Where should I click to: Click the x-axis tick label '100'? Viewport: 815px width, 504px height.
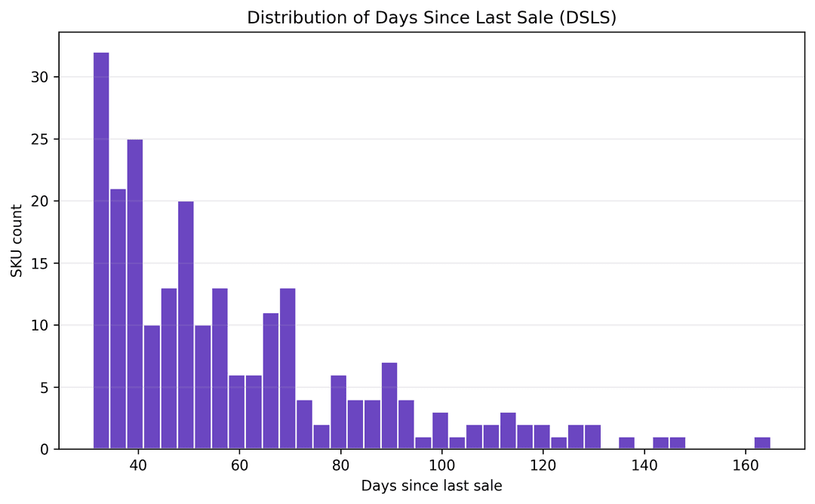(x=441, y=463)
